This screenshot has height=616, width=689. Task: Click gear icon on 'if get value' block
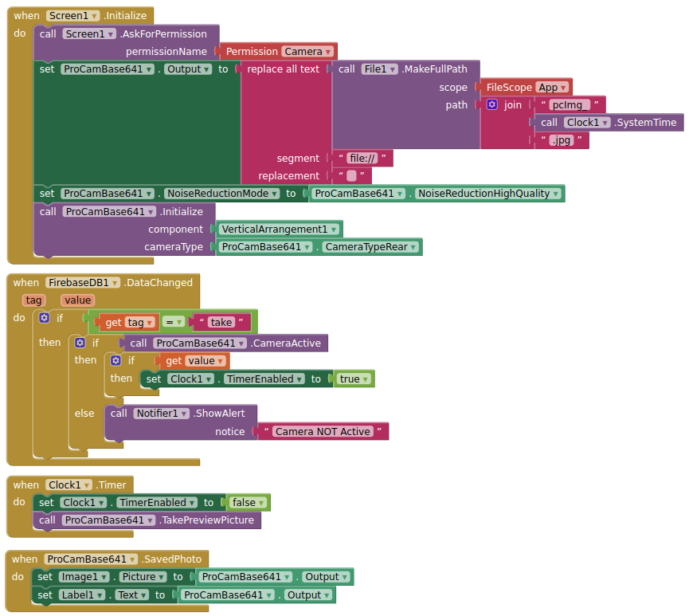point(115,360)
